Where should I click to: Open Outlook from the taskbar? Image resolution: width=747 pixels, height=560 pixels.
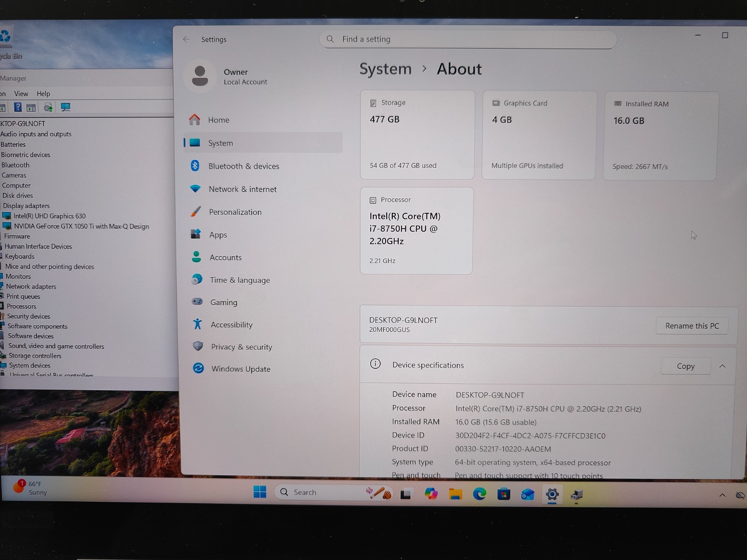click(528, 495)
